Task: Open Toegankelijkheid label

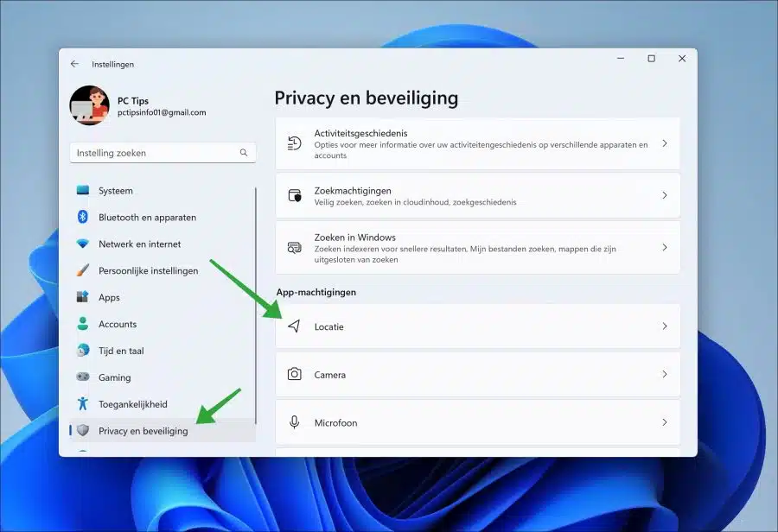Action: [133, 404]
